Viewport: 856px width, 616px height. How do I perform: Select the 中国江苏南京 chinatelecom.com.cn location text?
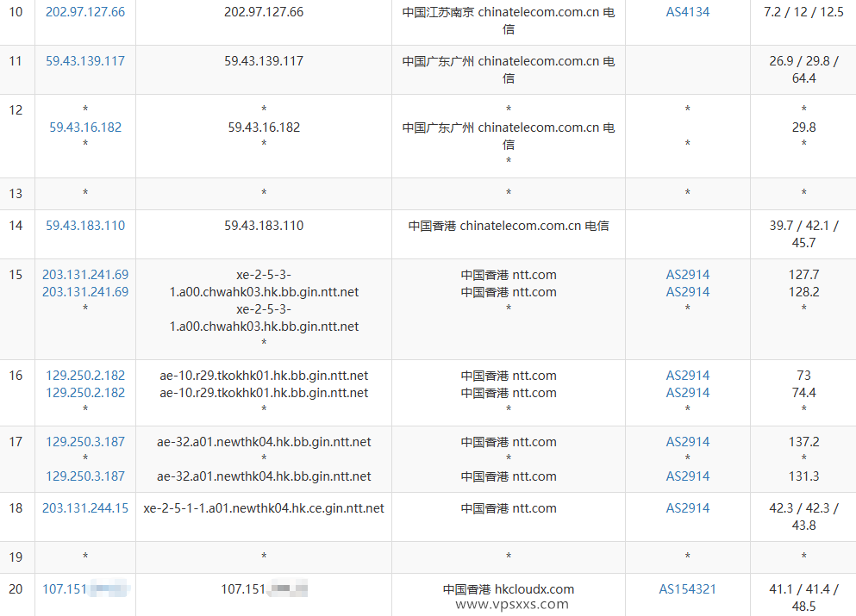[509, 20]
